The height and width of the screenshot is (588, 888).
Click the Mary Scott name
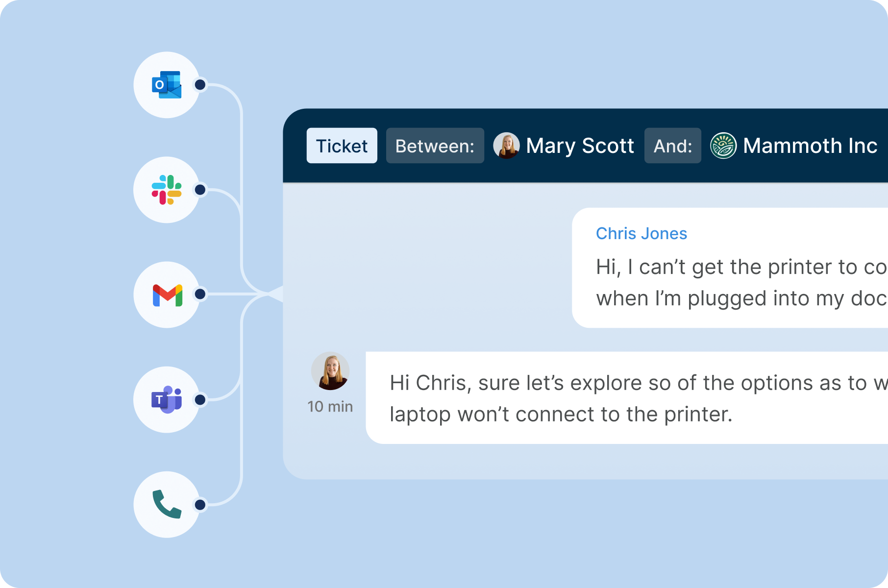[580, 146]
